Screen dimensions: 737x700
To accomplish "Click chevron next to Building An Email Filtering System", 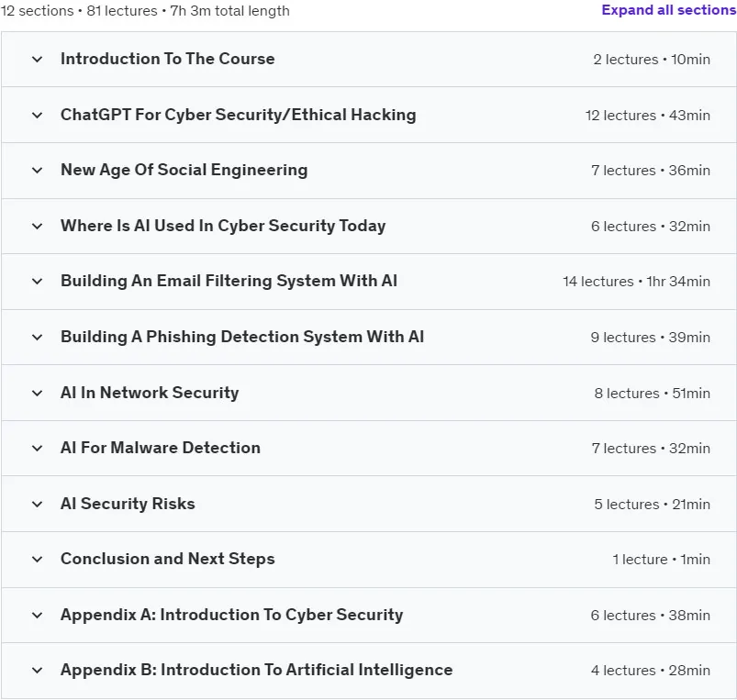I will (37, 281).
